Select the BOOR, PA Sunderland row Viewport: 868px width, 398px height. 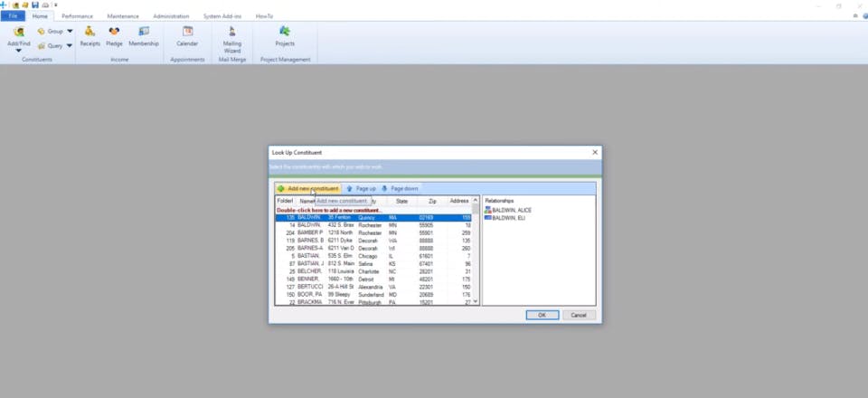(373, 295)
